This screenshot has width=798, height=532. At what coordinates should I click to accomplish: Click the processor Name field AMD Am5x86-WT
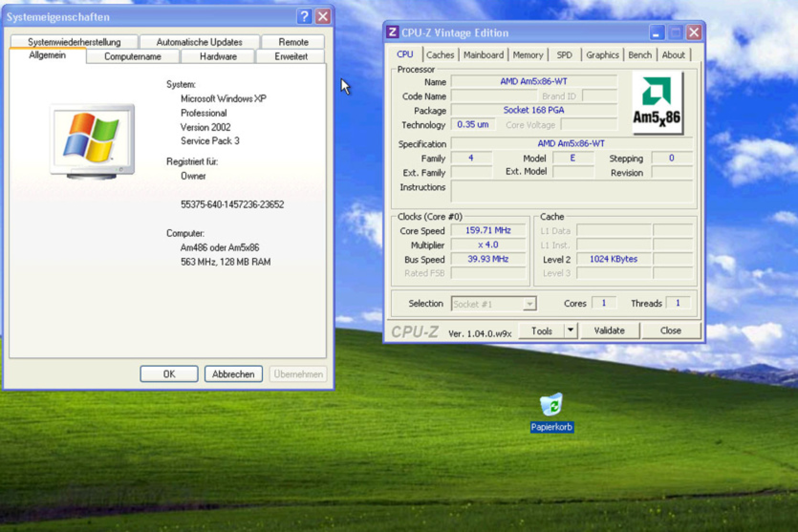(534, 82)
